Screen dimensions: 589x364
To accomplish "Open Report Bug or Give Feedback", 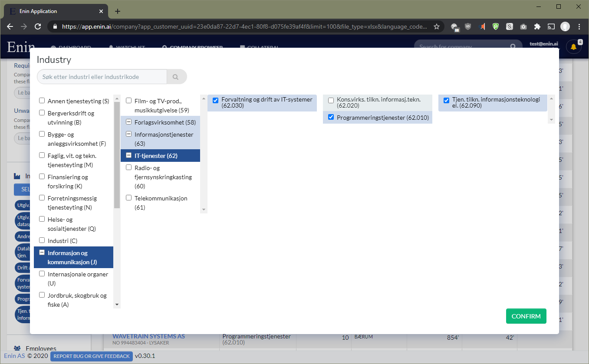I will point(92,356).
